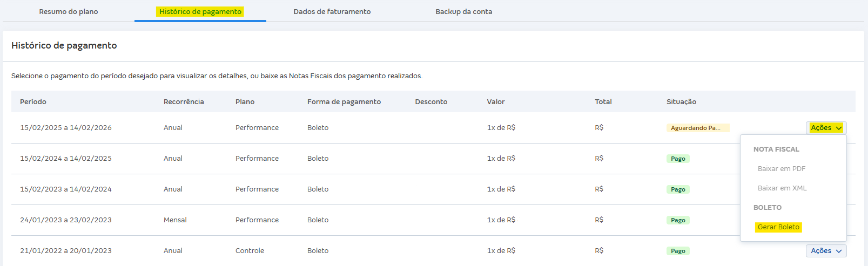Click the Período column header
Viewport: 868px width, 266px height.
(x=33, y=102)
